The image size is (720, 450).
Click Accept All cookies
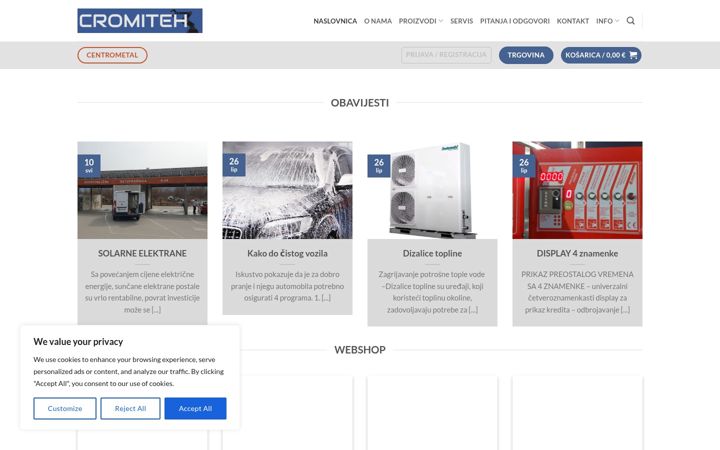[195, 408]
